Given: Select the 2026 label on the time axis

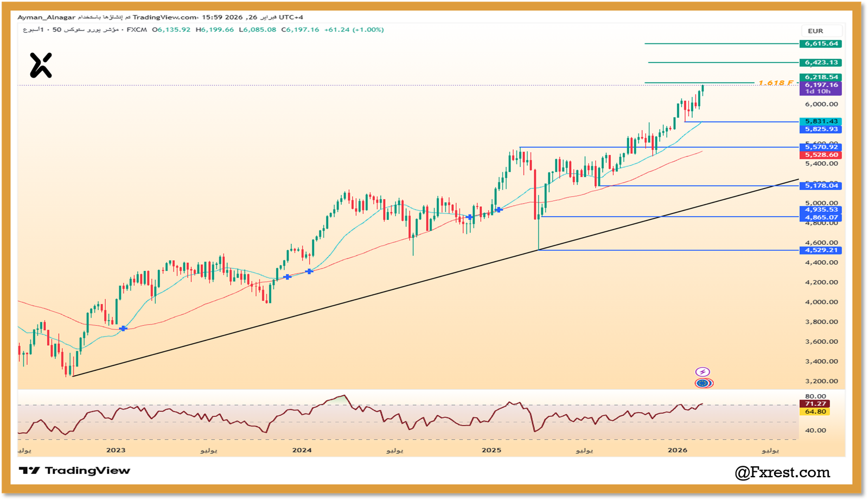Looking at the screenshot, I should (x=677, y=450).
